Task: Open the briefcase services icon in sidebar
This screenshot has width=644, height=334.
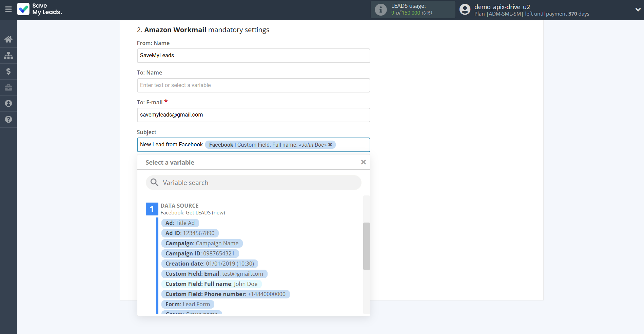Action: [x=8, y=87]
